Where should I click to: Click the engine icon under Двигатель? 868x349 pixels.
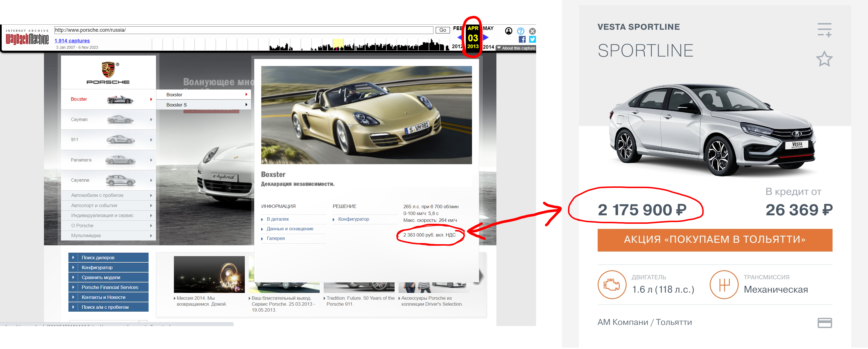(x=612, y=284)
